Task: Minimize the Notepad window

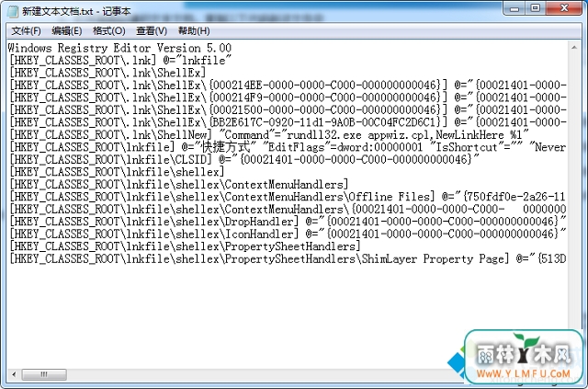Action: pyautogui.click(x=514, y=8)
